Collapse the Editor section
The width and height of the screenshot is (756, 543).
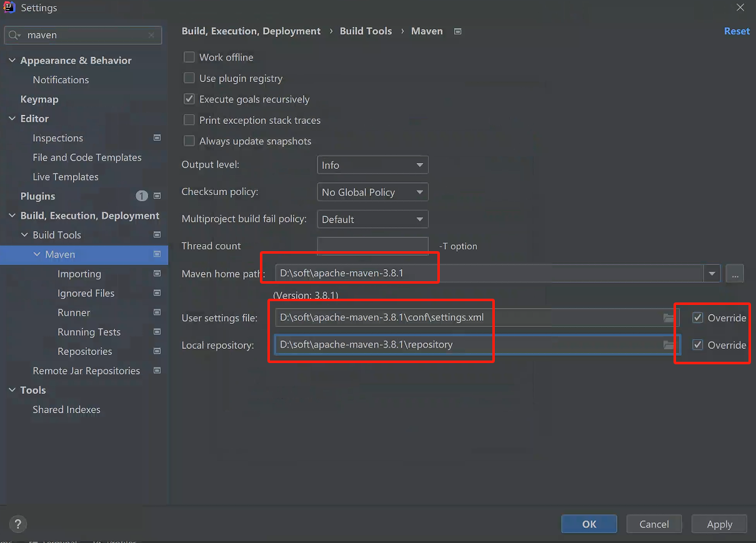click(x=12, y=119)
